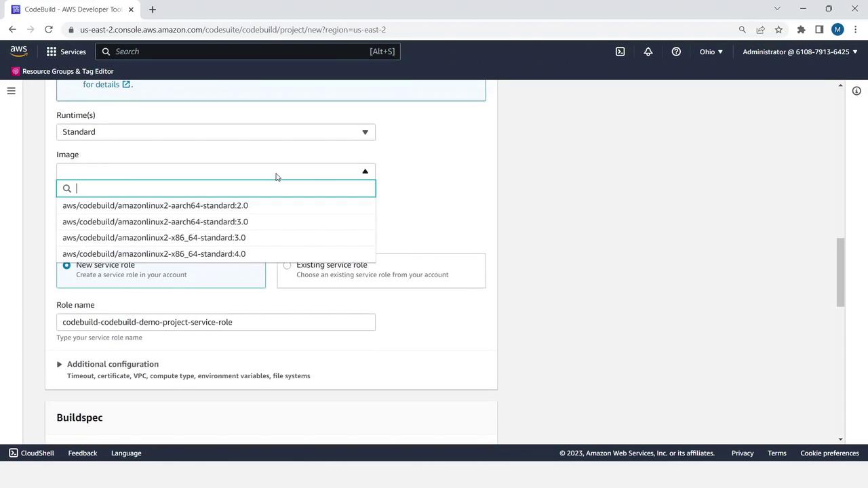Image resolution: width=868 pixels, height=488 pixels.
Task: Click the scroll-down arrow of the page
Action: (841, 439)
